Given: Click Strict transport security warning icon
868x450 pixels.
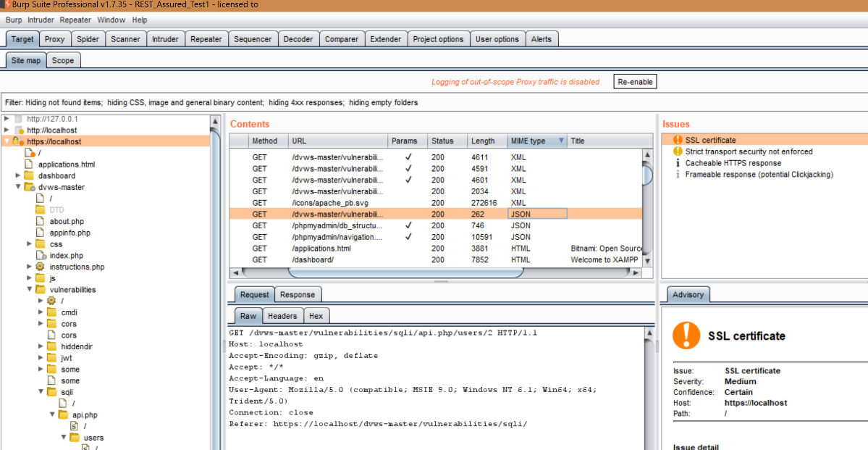Looking at the screenshot, I should (x=677, y=151).
